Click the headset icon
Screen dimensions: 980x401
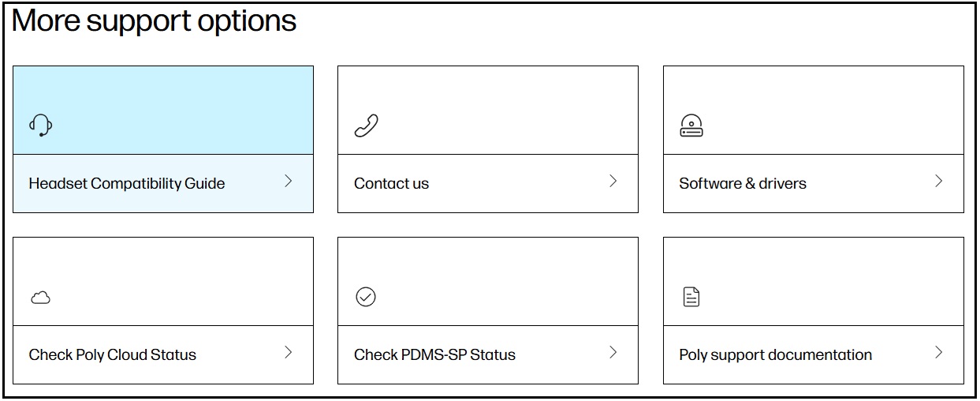[x=41, y=125]
